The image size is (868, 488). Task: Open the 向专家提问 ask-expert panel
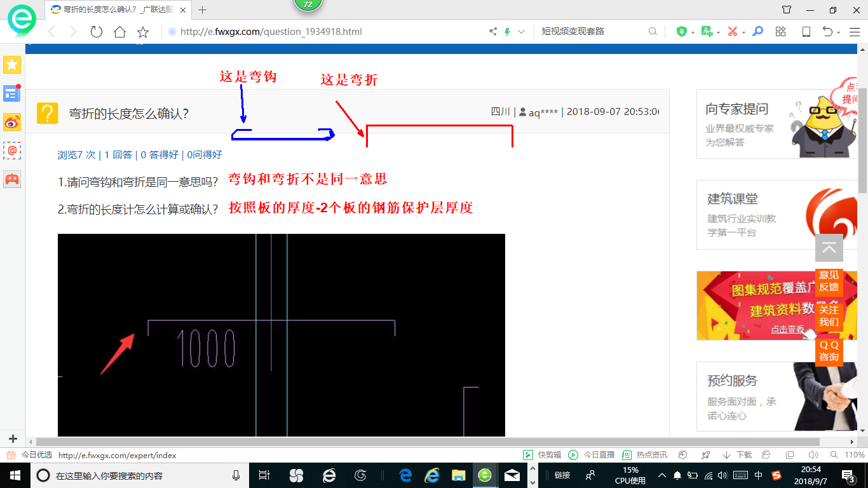tap(776, 124)
